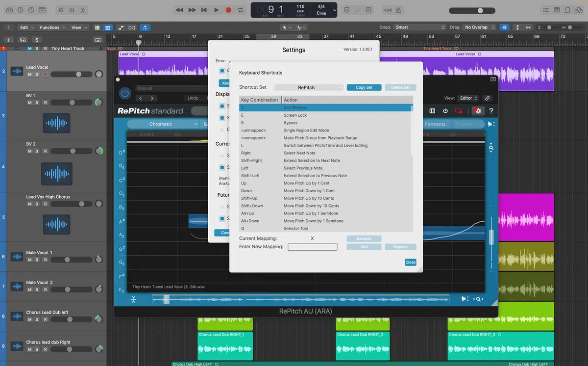Click the red Record button in transport
This screenshot has height=366, width=588.
228,10
